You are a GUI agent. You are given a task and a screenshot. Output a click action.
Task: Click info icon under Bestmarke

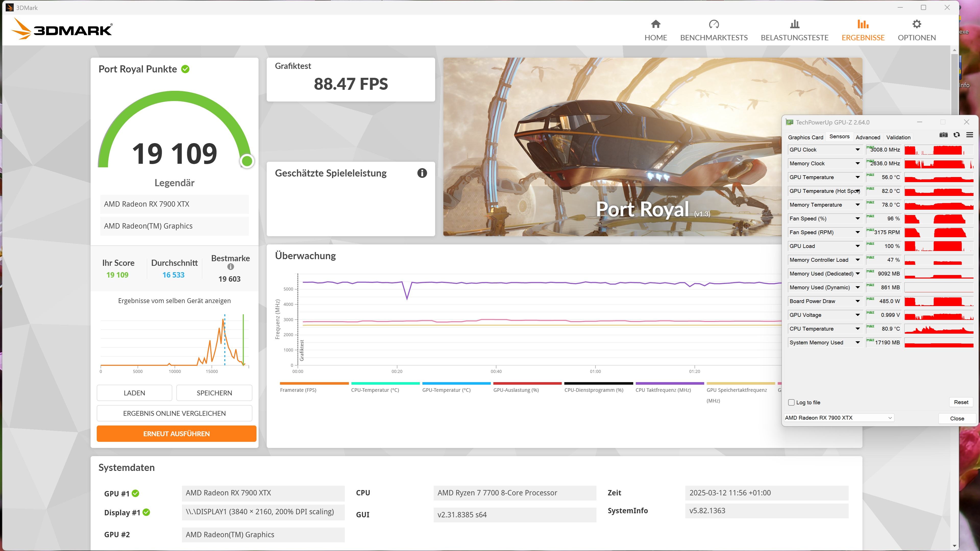(230, 267)
